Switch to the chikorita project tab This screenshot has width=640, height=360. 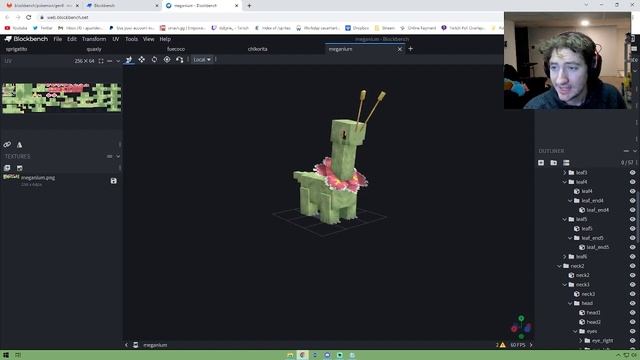258,49
